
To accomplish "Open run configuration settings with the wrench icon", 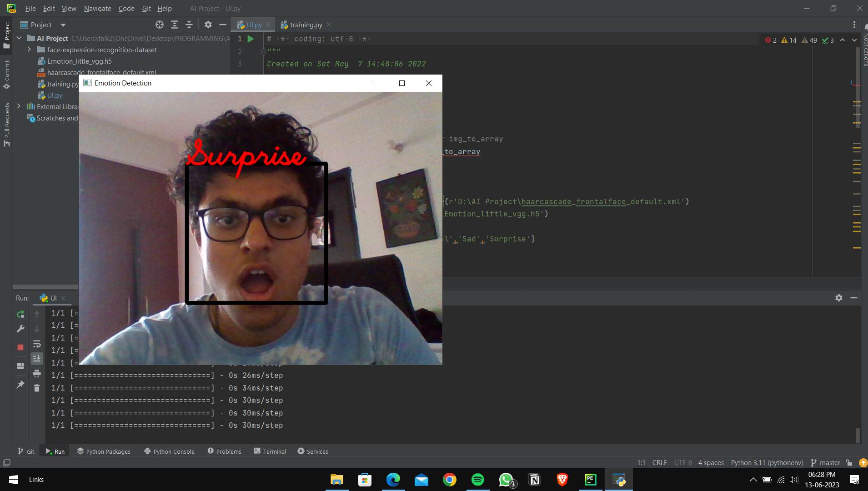I will (20, 329).
